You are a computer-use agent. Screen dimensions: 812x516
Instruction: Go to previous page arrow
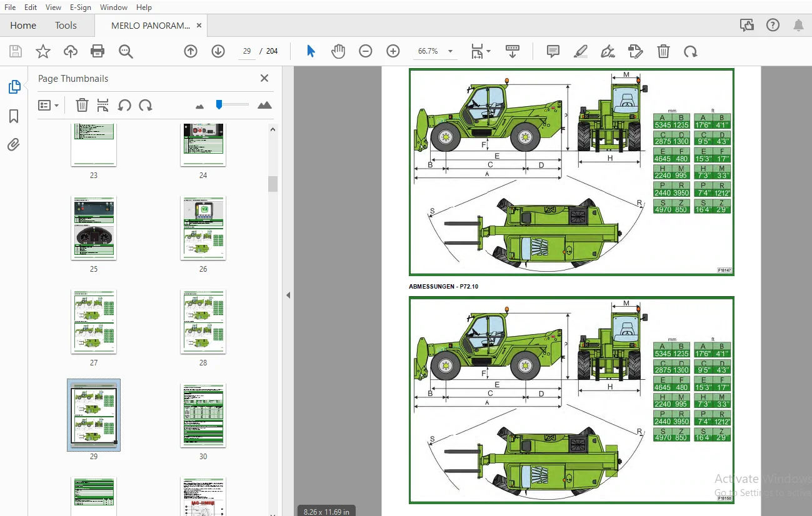(x=191, y=51)
